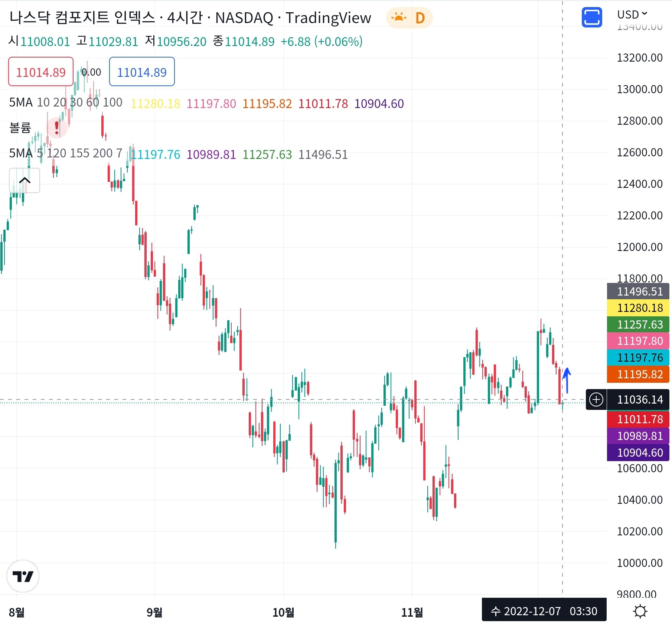This screenshot has height=623, width=672.
Task: Click the low price value 10956.20
Action: coord(182,42)
